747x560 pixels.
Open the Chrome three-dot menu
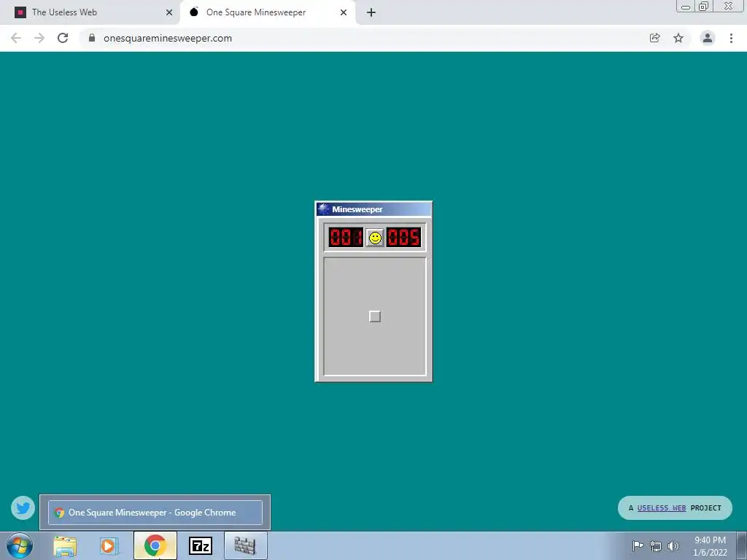[731, 38]
